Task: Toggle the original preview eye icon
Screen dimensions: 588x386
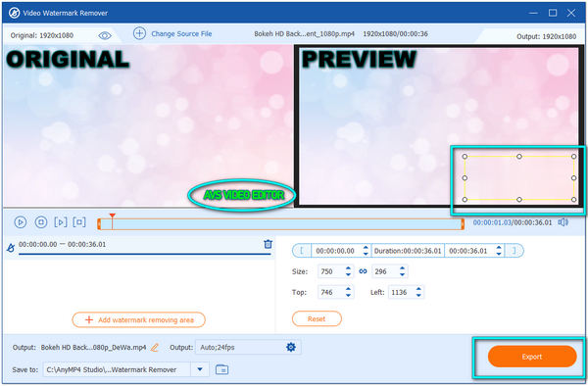Action: tap(105, 35)
